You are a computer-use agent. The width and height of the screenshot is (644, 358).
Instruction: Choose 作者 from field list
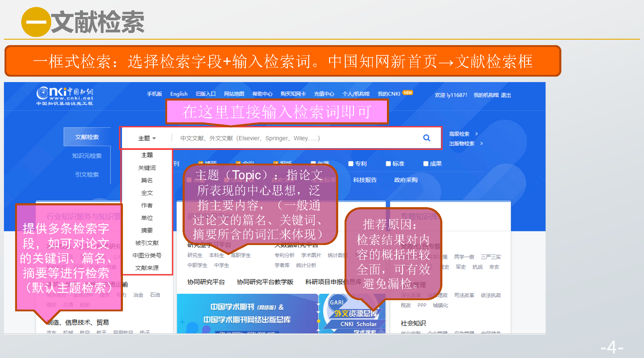[147, 205]
